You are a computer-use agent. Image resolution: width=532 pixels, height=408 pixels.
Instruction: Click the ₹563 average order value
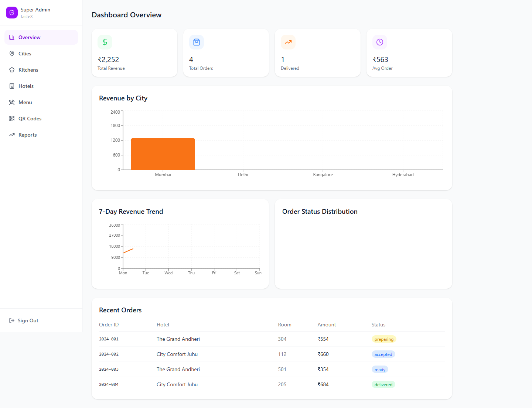click(380, 59)
